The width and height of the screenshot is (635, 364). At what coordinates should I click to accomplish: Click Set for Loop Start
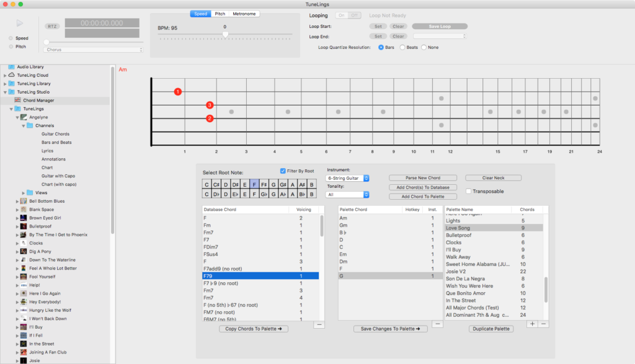(378, 26)
